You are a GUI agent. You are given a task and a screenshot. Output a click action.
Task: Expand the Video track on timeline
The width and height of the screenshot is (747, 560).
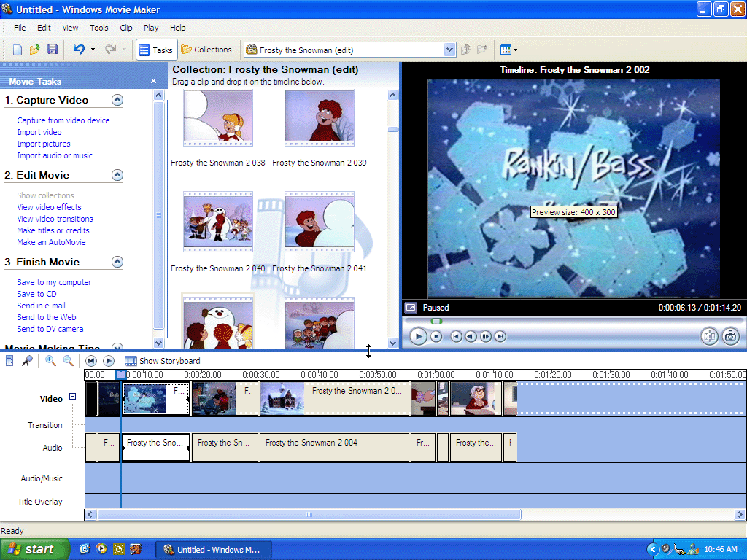72,397
